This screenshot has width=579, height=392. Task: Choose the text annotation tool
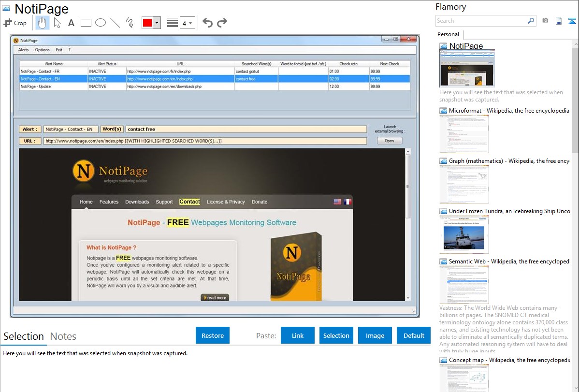click(71, 23)
